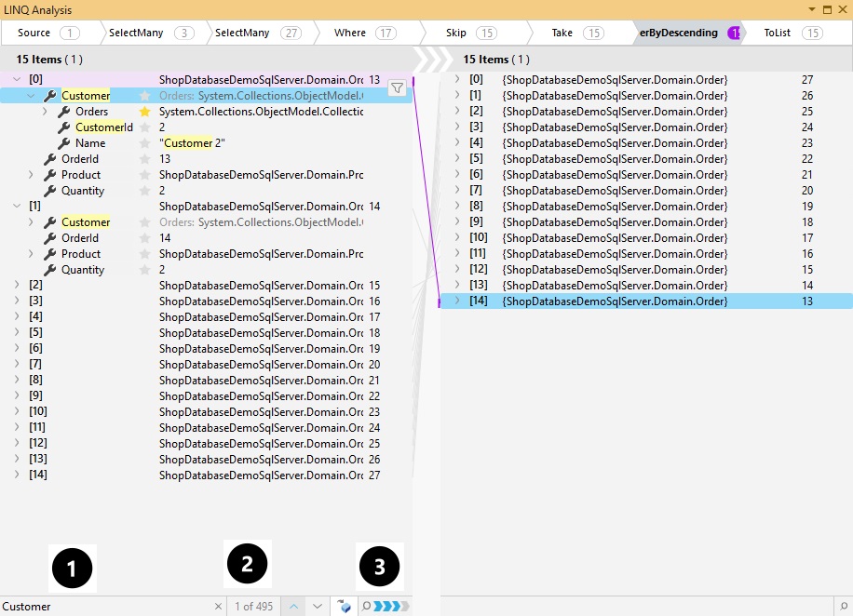The image size is (853, 616).
Task: Toggle star on Product row under [0]
Action: pos(144,175)
